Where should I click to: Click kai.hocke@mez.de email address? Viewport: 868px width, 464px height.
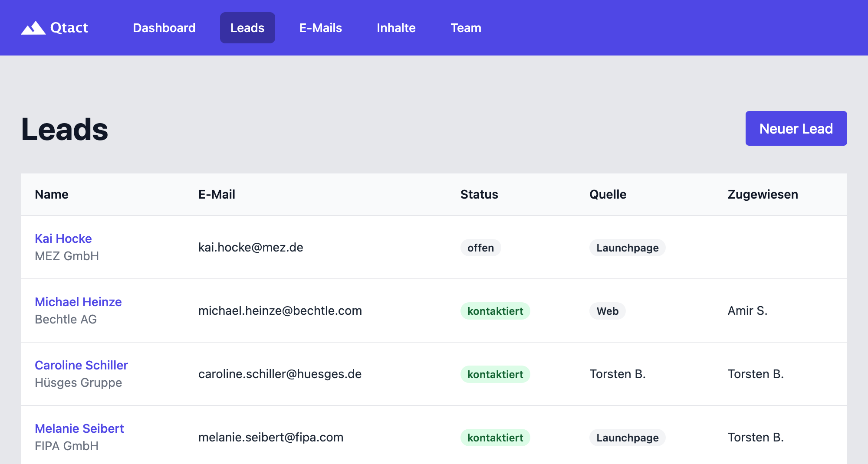pyautogui.click(x=251, y=248)
